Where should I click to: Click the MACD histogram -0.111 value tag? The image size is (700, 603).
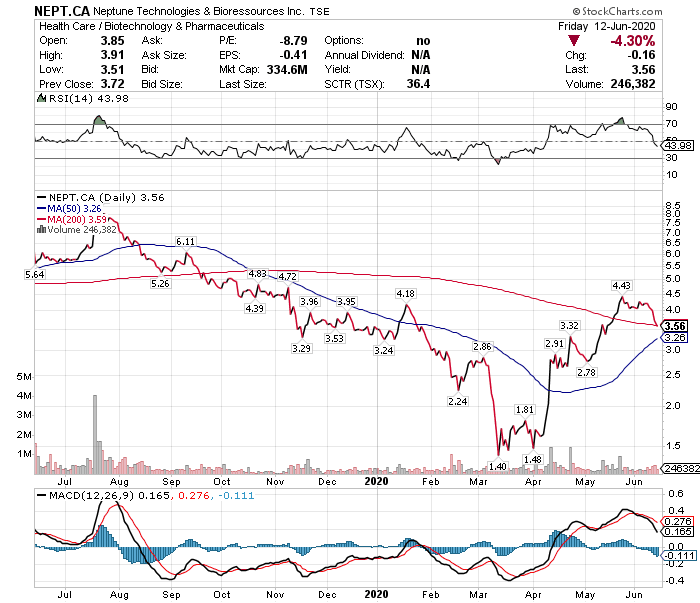[679, 556]
